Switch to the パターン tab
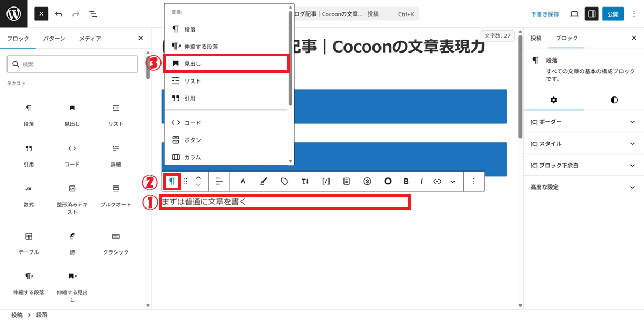 click(54, 39)
